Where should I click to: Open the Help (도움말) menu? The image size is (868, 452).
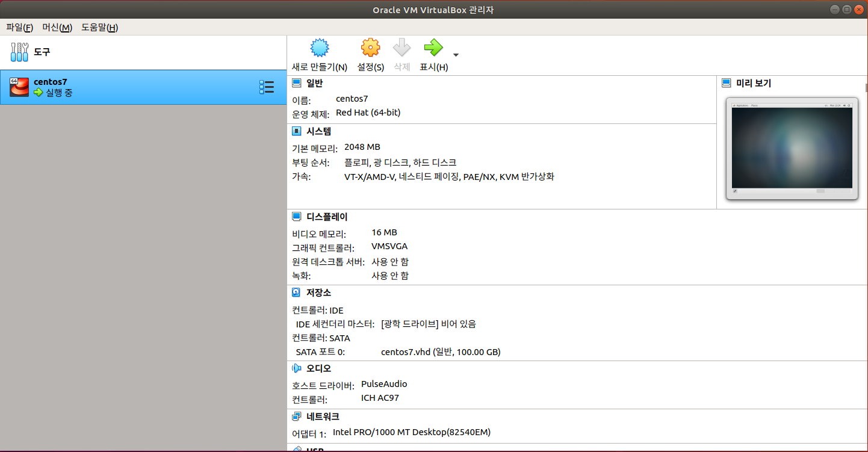pyautogui.click(x=99, y=27)
